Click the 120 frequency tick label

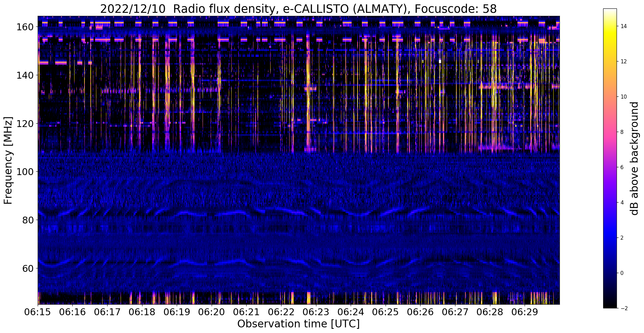click(25, 124)
